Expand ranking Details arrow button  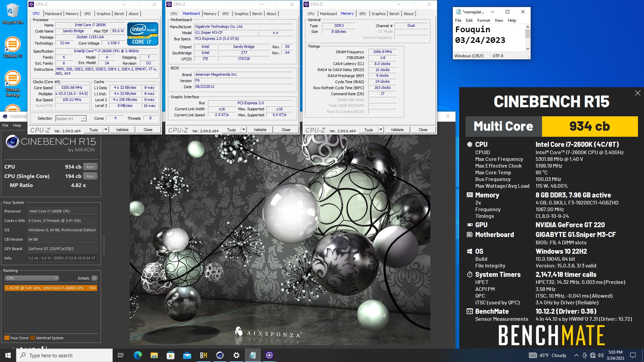click(x=95, y=278)
